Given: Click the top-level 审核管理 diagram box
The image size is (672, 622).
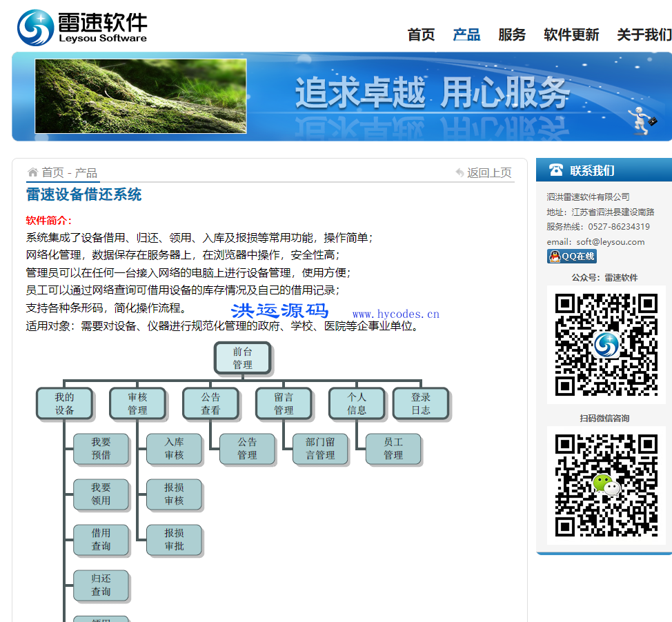Looking at the screenshot, I should (137, 403).
